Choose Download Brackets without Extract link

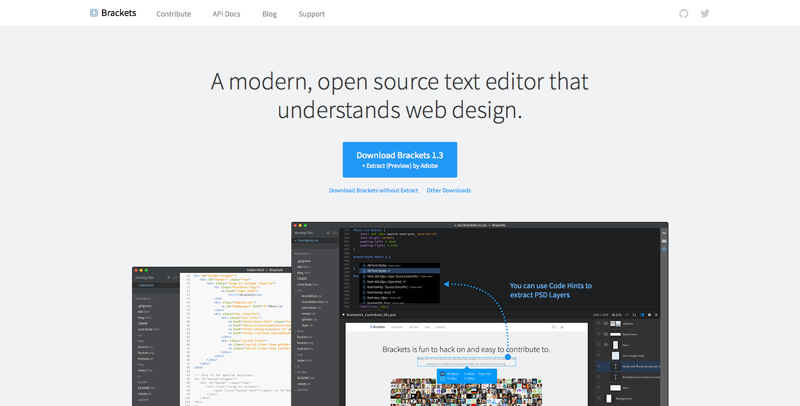point(373,190)
